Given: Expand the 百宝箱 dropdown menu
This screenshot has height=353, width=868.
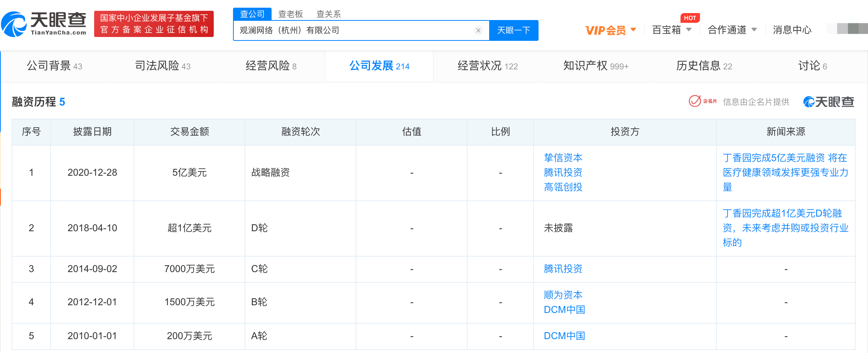Looking at the screenshot, I should click(x=689, y=30).
